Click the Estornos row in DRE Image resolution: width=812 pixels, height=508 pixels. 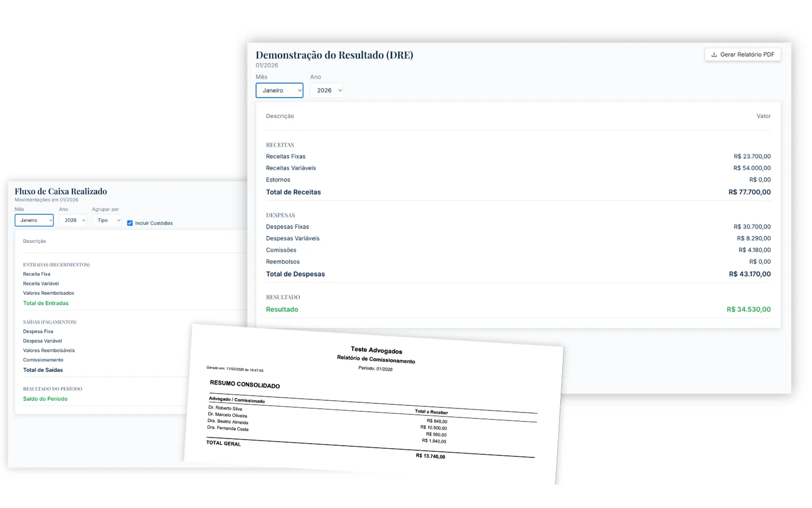(x=518, y=180)
